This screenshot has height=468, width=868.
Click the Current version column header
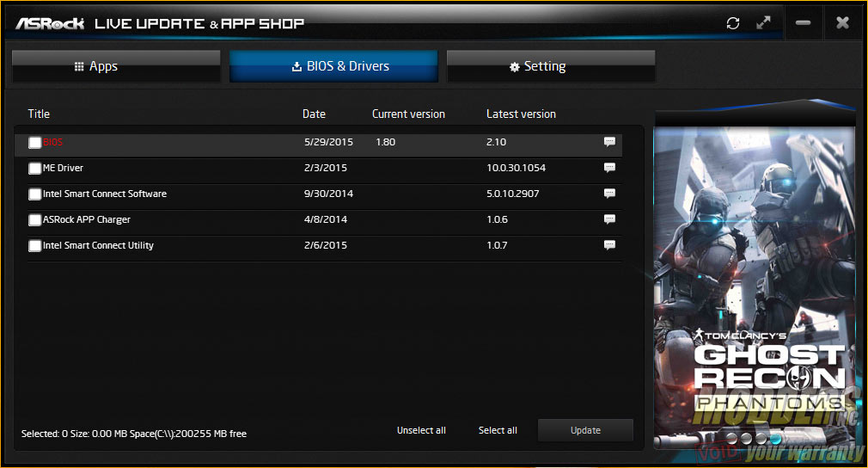(x=408, y=114)
